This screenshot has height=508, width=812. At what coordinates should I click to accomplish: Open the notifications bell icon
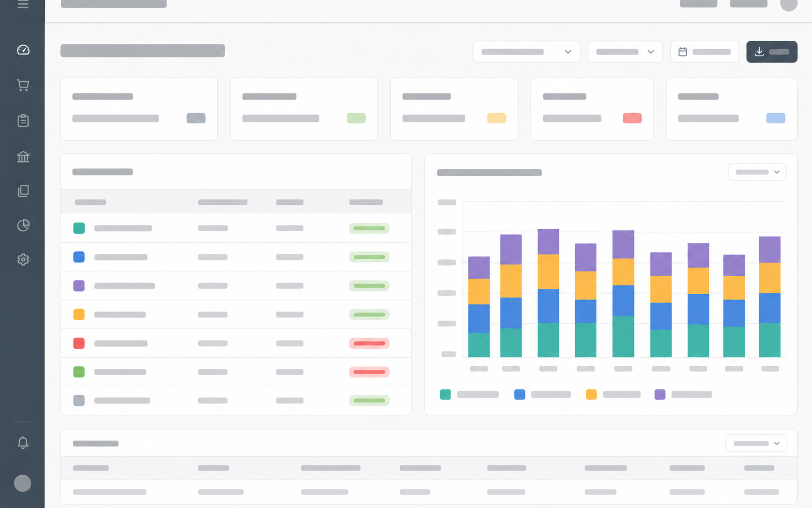(x=23, y=442)
